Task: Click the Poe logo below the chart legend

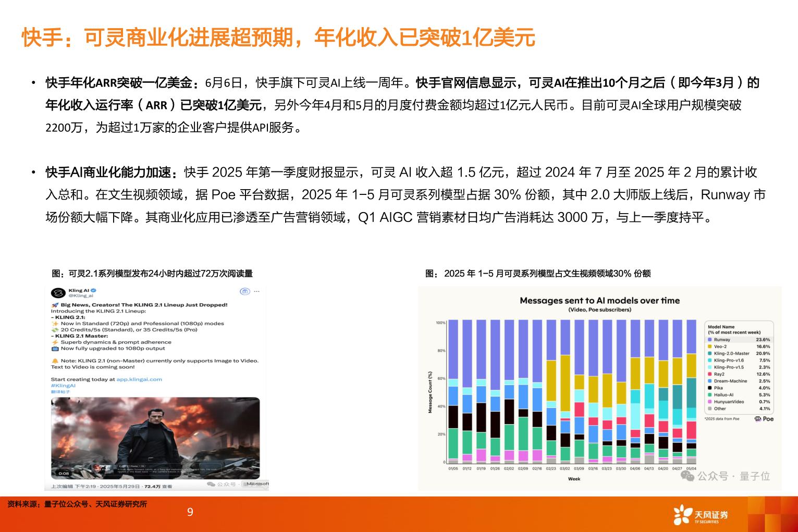Action: (764, 419)
